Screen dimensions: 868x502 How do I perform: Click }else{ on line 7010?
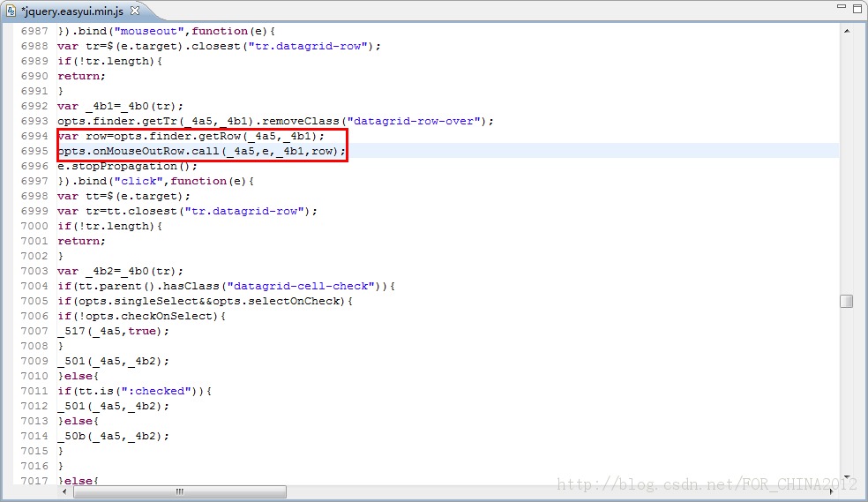(78, 376)
